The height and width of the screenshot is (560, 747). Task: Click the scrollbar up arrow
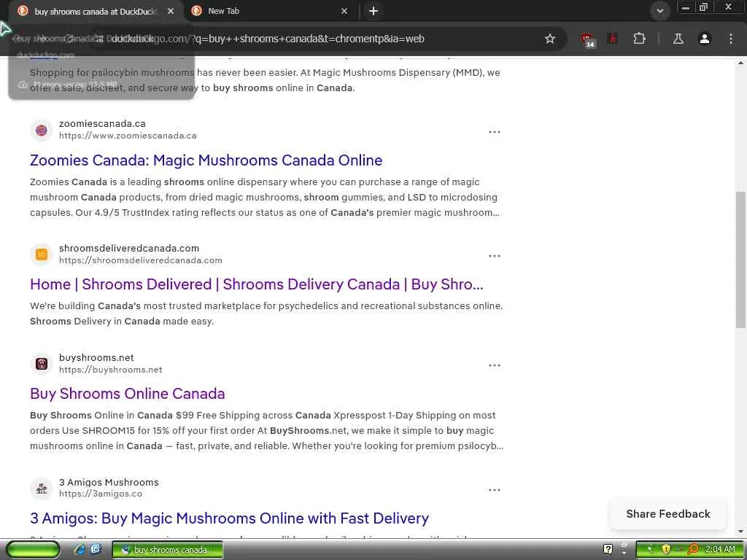[740, 63]
